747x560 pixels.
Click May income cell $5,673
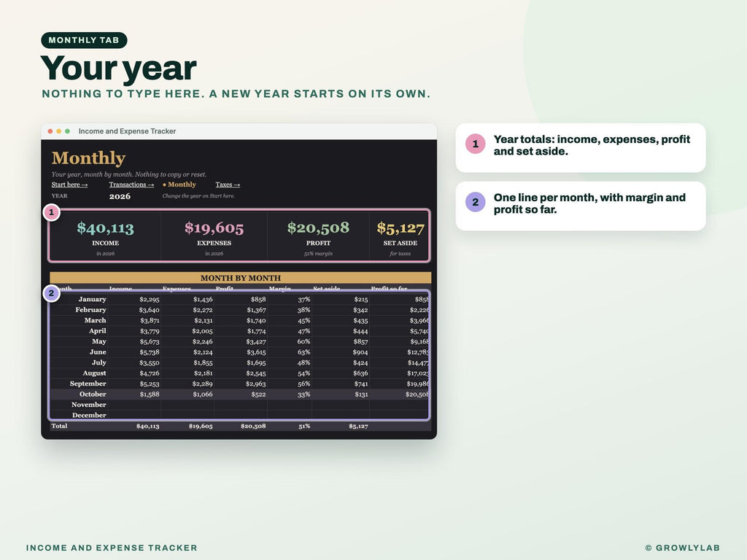pyautogui.click(x=150, y=341)
